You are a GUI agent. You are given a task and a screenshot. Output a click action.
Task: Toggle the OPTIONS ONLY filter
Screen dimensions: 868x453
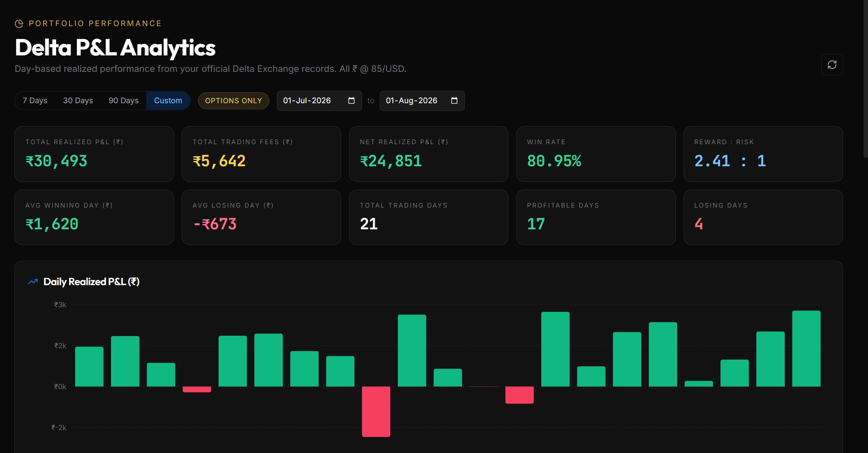233,100
